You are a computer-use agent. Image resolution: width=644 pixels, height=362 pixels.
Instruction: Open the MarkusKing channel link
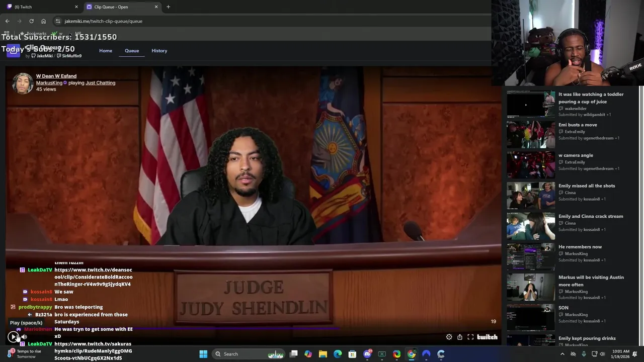[x=49, y=83]
